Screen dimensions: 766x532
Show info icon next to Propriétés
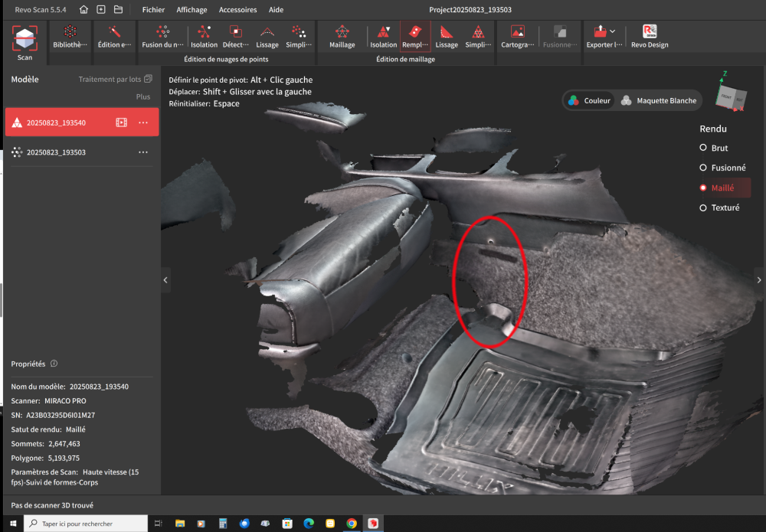coord(54,364)
